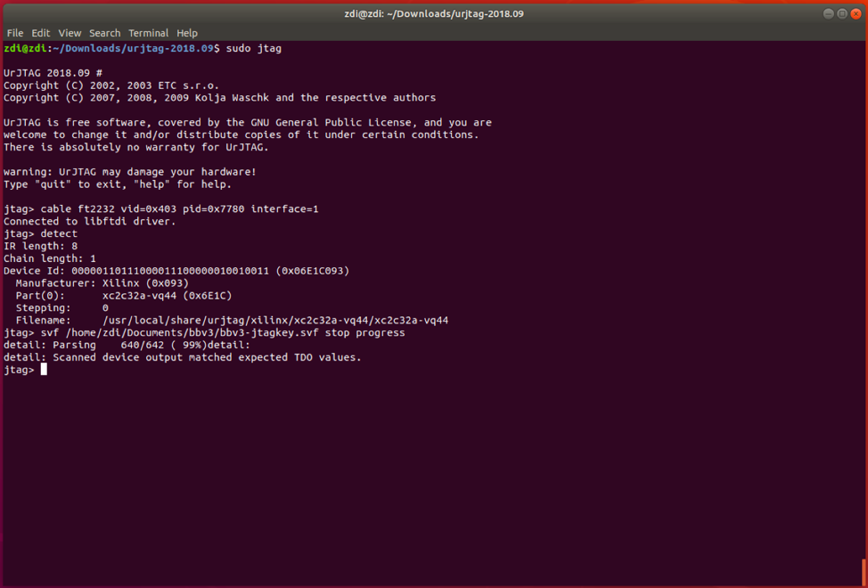Click the 'UrJTAG 2018.09 #' version line
The image size is (868, 588).
click(53, 73)
